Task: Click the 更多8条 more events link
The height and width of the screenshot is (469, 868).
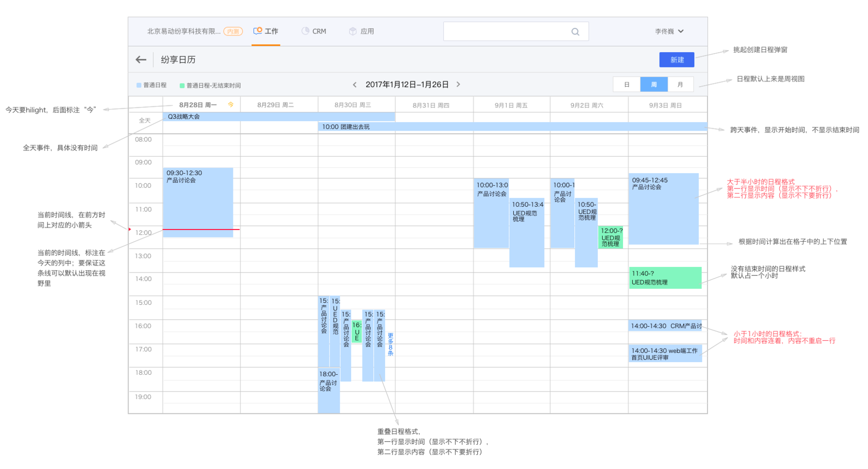Action: pos(390,344)
